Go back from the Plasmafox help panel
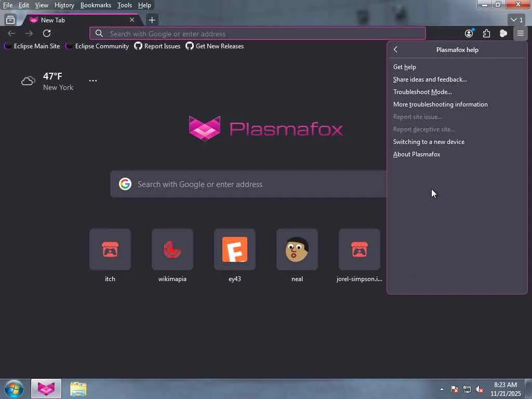Viewport: 532px width, 399px height. (395, 49)
